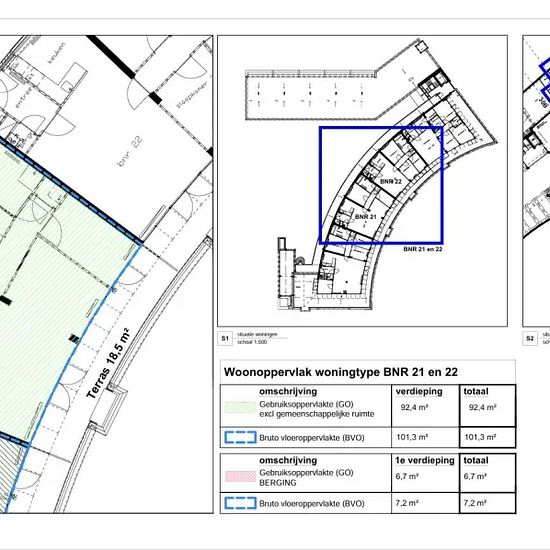Click the 'keuken' label in the floor plan
550x550 pixels.
pos(56,53)
